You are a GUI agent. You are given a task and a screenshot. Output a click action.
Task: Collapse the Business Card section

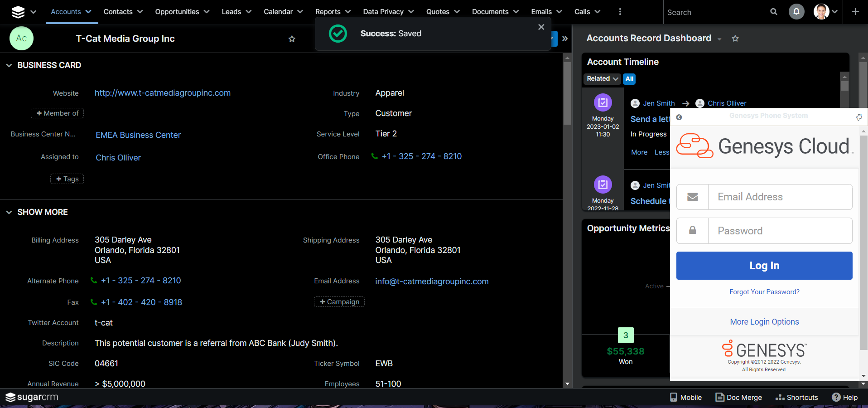(x=9, y=65)
